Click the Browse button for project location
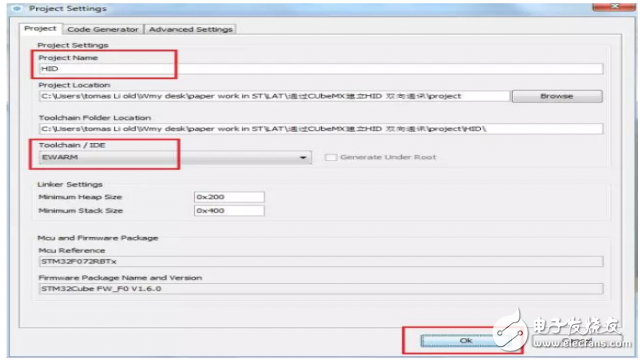The height and width of the screenshot is (360, 640). coord(557,96)
